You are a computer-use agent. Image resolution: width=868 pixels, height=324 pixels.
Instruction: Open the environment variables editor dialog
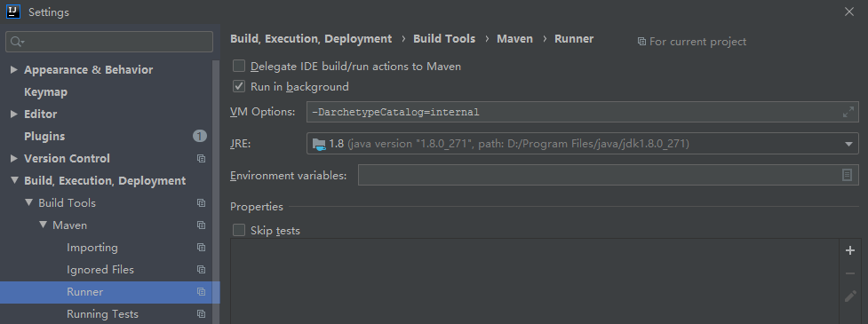[x=847, y=175]
